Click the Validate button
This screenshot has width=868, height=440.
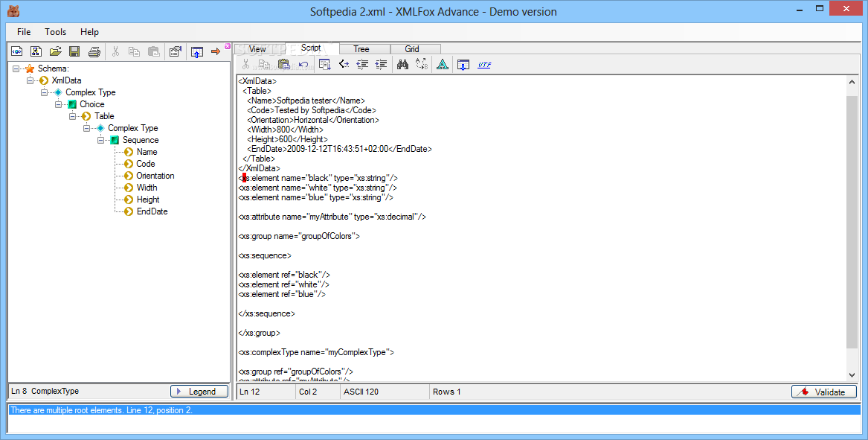point(823,392)
